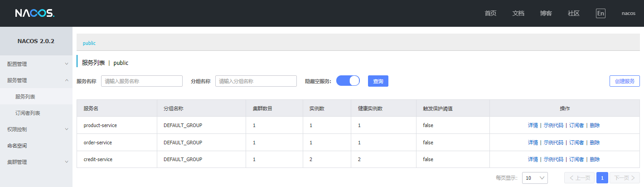Open 订阅者 for order-service
The image size is (644, 187).
point(576,143)
